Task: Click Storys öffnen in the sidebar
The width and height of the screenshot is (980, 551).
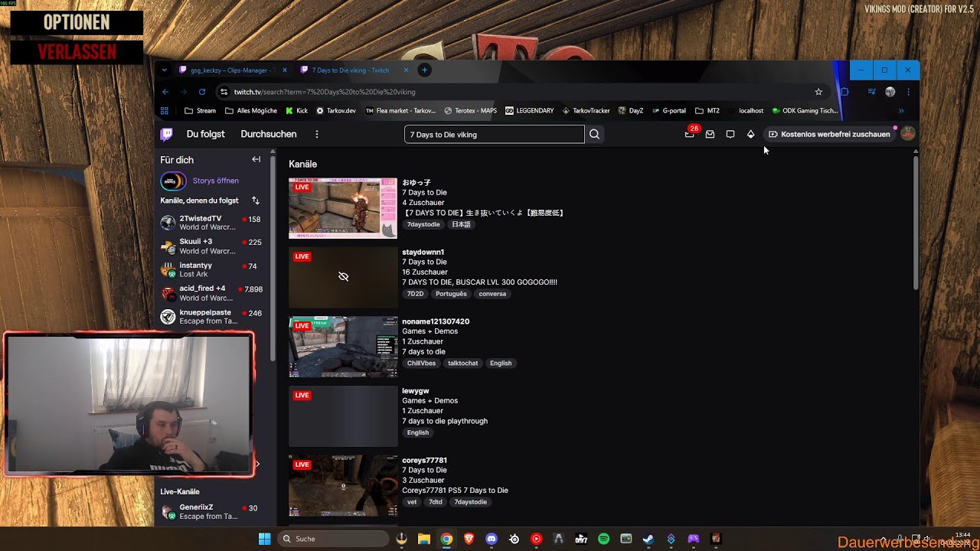Action: 215,181
